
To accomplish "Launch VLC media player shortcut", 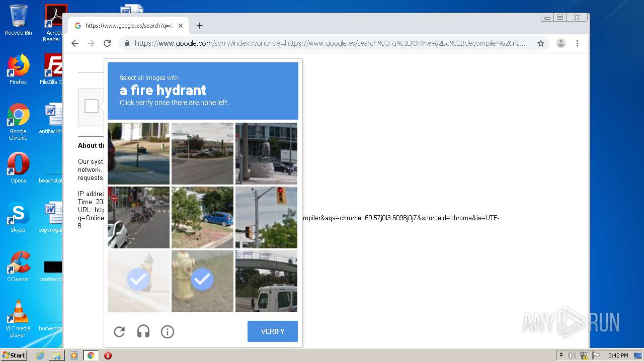I will tap(18, 319).
